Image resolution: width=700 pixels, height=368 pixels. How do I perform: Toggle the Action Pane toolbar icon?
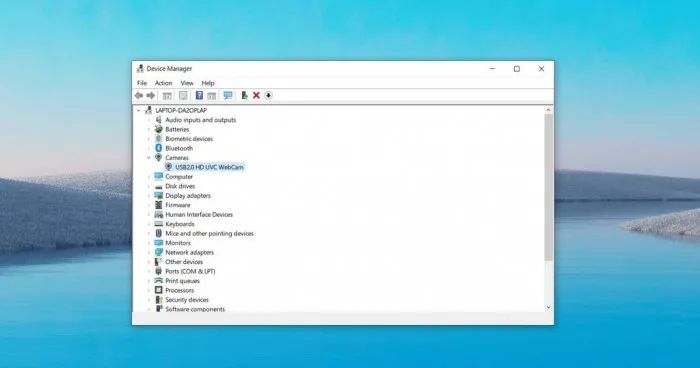[212, 96]
